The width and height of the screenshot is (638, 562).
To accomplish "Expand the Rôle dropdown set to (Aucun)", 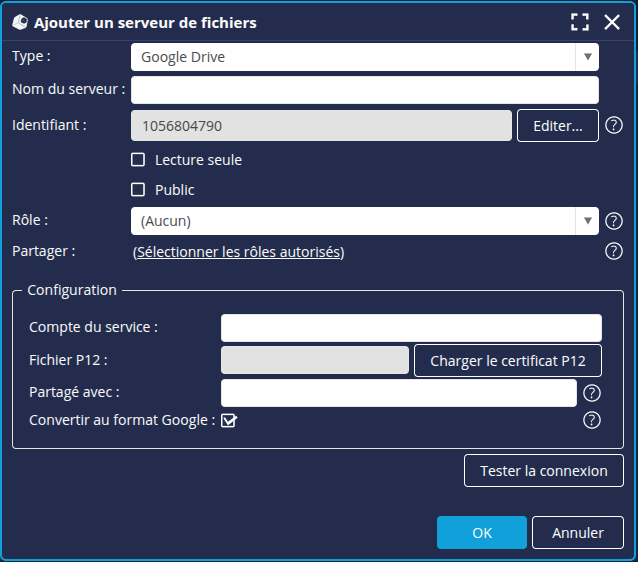I will (364, 221).
